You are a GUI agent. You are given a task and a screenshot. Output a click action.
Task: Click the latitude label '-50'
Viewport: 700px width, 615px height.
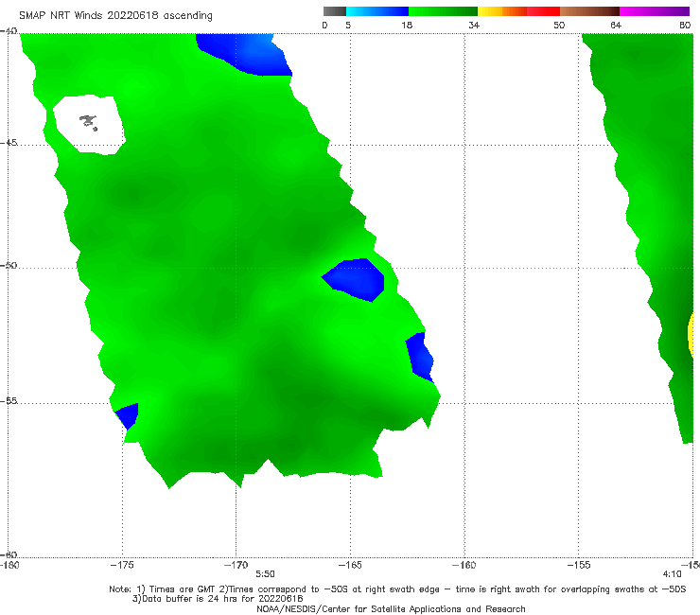(9, 265)
